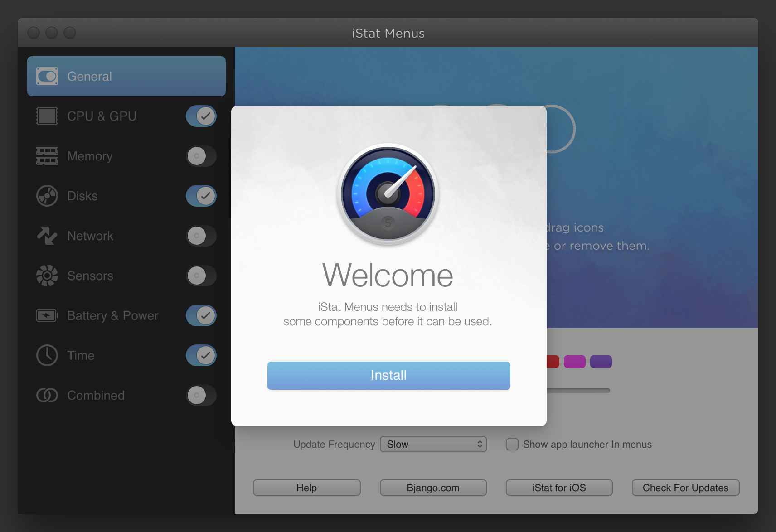Screen dimensions: 776x532
Task: Turn on the Network switch
Action: click(201, 236)
